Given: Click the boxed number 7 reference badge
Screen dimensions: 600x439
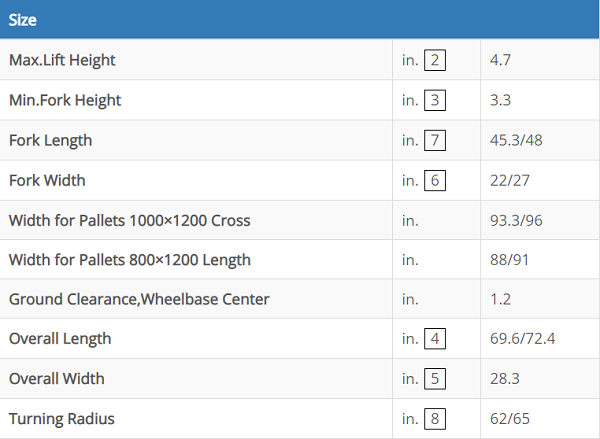Looking at the screenshot, I should point(435,141).
